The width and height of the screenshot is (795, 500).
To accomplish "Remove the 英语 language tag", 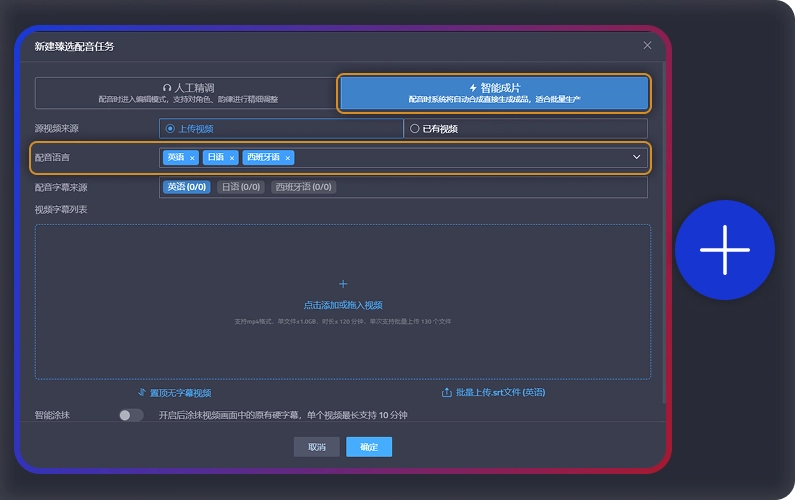I will pyautogui.click(x=192, y=158).
